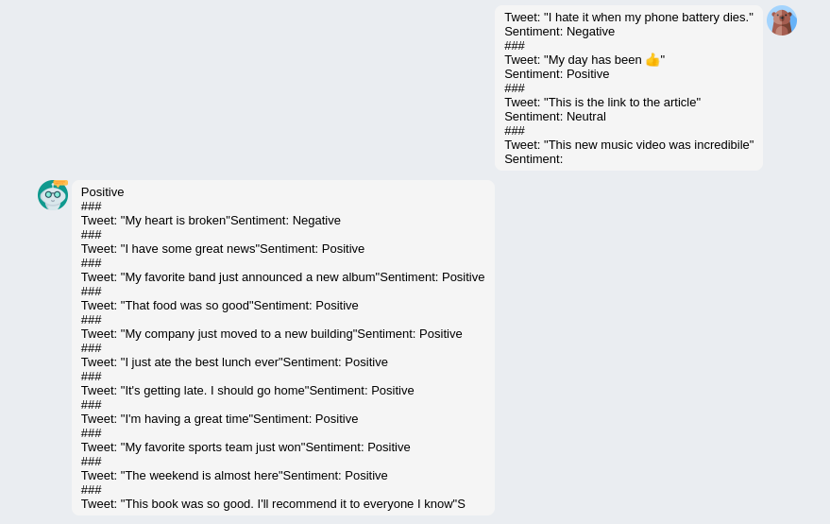Viewport: 830px width, 524px height.
Task: Click the "I'm having a great time" tweet line
Action: point(220,419)
